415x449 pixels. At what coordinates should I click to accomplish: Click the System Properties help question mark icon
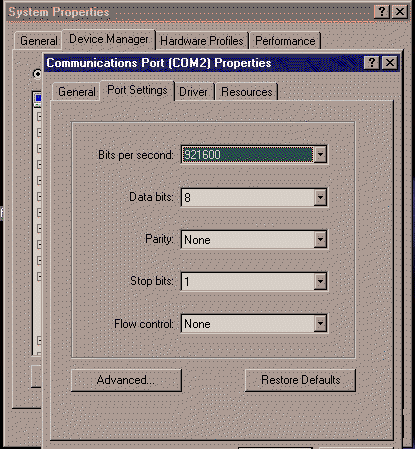(381, 12)
